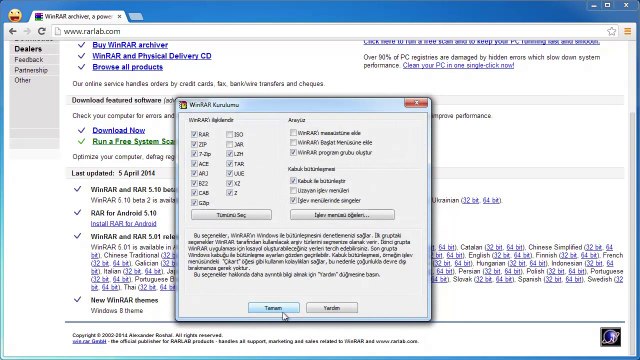Viewport: 640px width, 360px height.
Task: Toggle İşlev menülerinde simgeler checkbox
Action: (293, 200)
